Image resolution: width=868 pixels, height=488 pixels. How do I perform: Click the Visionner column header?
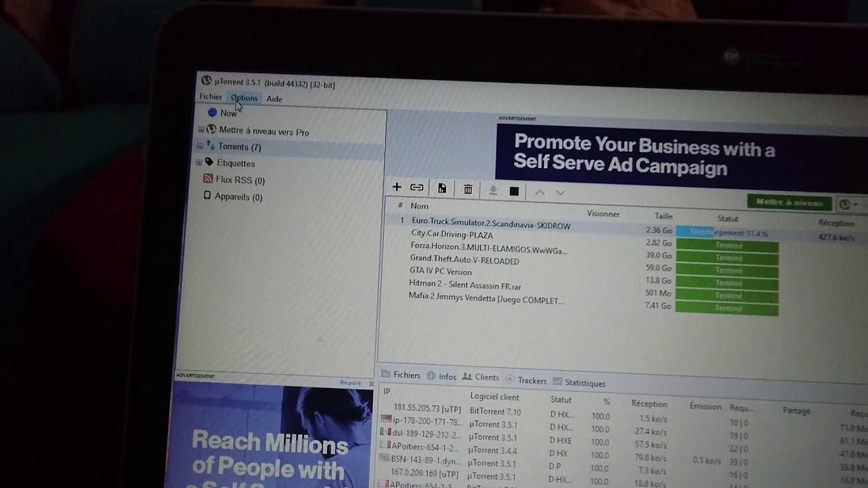603,213
